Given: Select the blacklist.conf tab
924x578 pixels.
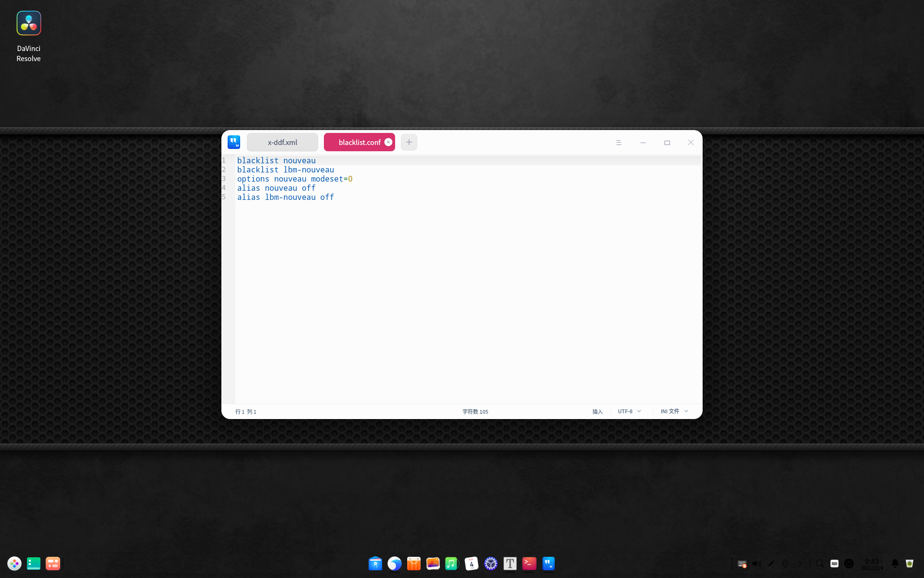Looking at the screenshot, I should point(359,143).
